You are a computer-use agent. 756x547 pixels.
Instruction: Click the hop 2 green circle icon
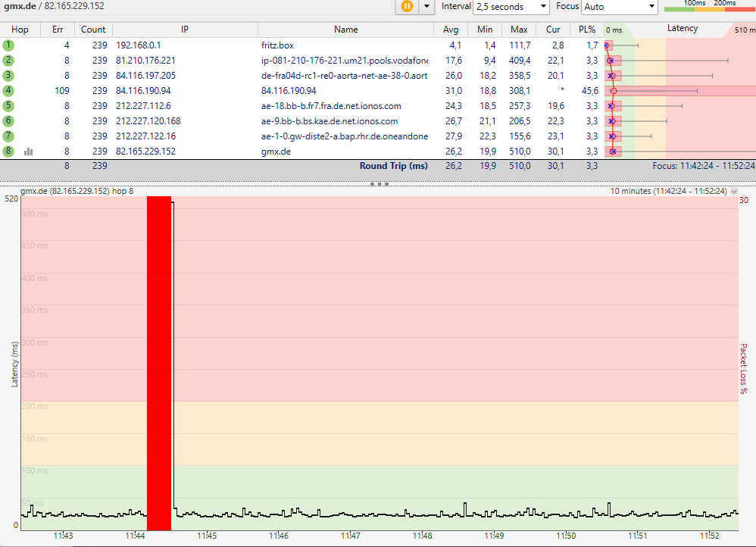pos(8,61)
